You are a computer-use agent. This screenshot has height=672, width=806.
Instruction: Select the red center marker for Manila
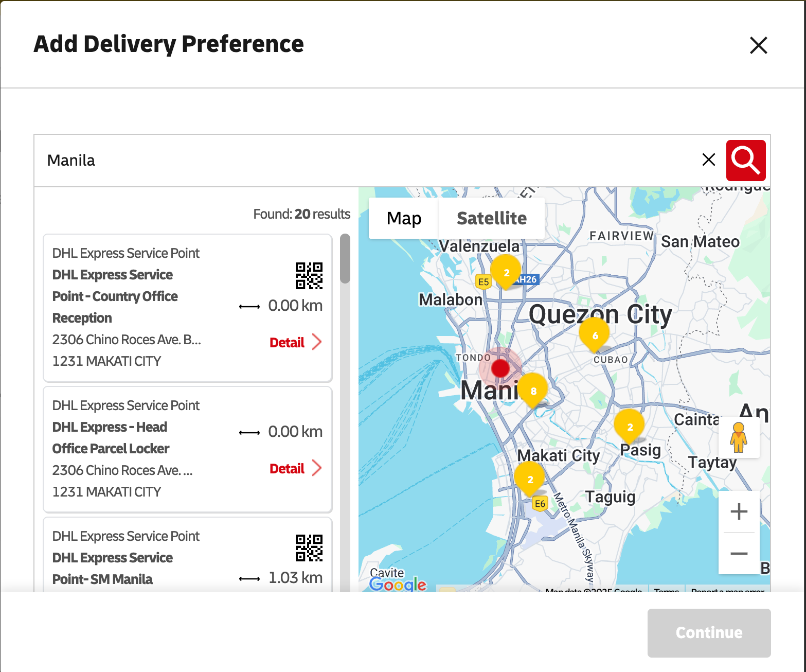click(x=500, y=368)
